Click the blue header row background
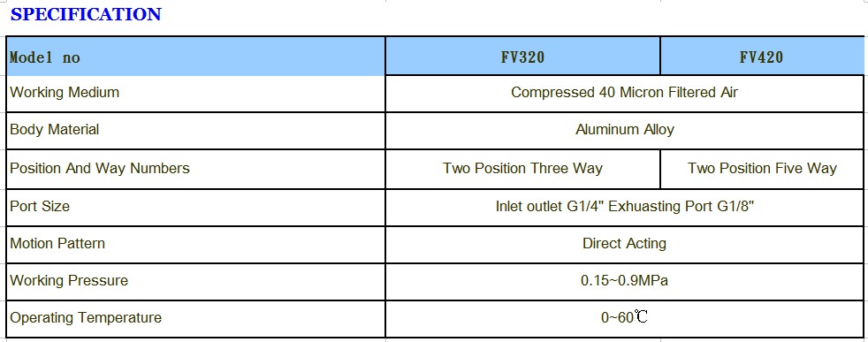This screenshot has height=342, width=868. [x=435, y=57]
